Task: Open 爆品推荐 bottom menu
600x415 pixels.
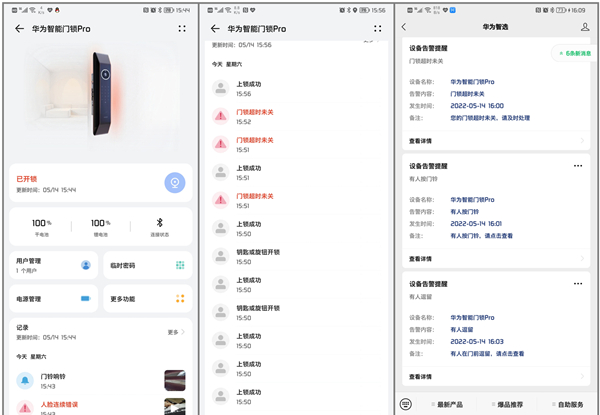Action: [507, 404]
